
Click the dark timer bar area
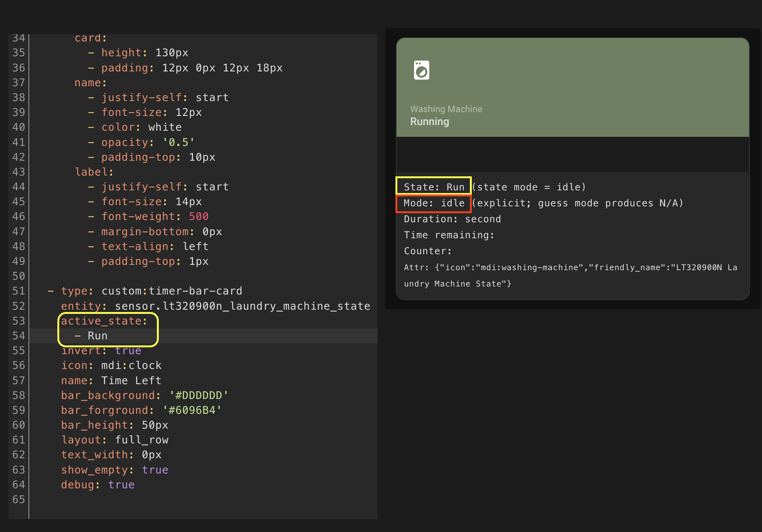[x=572, y=154]
